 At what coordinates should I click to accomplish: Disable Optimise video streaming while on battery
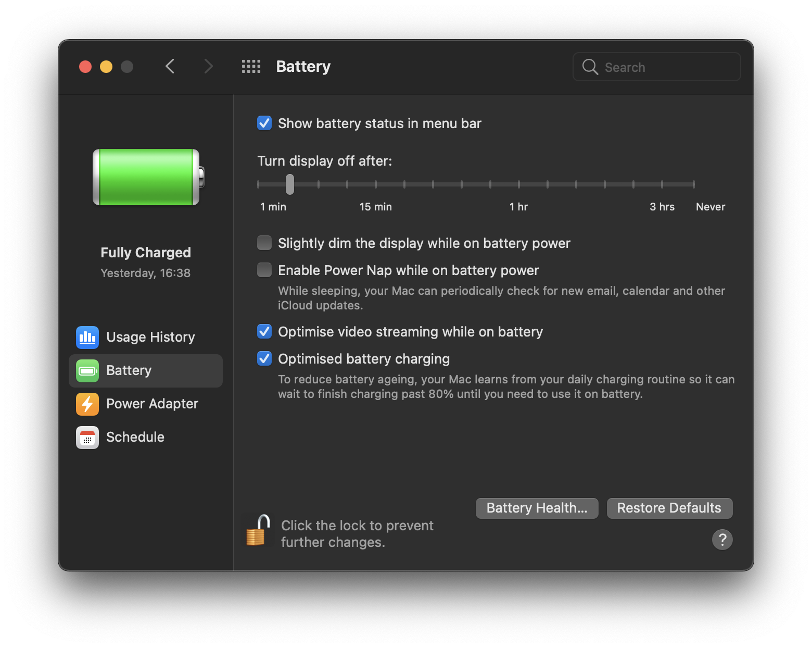click(264, 332)
